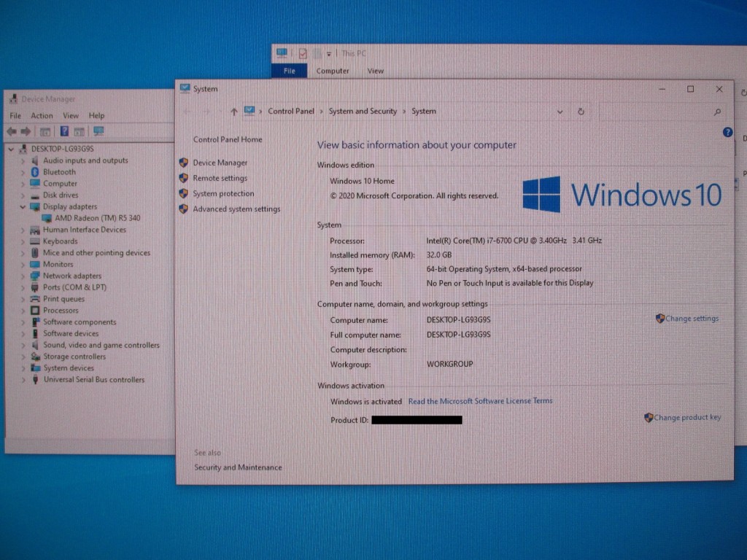The width and height of the screenshot is (747, 560).
Task: Open the address bar history dropdown in System window
Action: tap(560, 112)
